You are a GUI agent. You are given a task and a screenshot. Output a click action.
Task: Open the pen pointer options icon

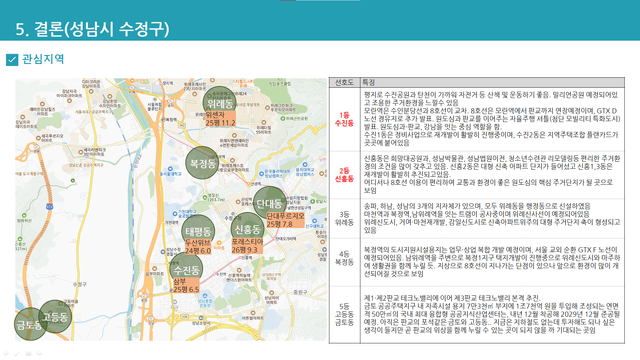17,353
